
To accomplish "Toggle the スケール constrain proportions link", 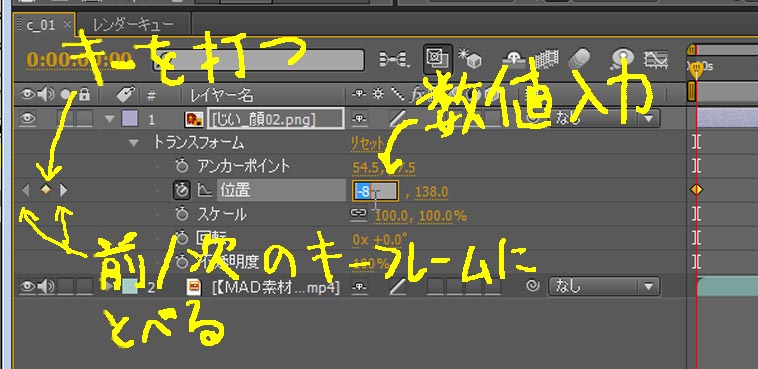I will click(x=359, y=214).
